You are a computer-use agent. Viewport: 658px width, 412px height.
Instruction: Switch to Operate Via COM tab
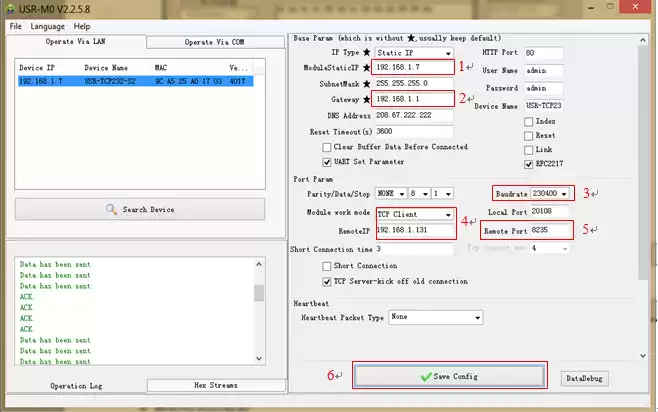(212, 42)
